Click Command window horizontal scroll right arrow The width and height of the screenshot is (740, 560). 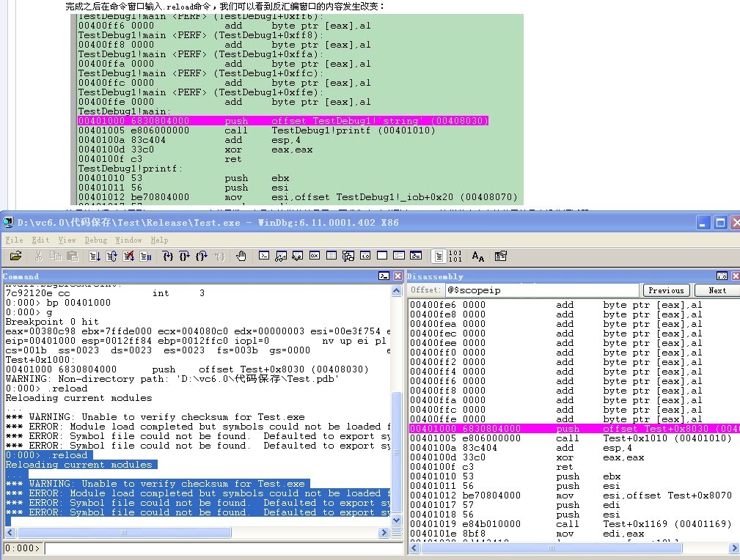[384, 533]
